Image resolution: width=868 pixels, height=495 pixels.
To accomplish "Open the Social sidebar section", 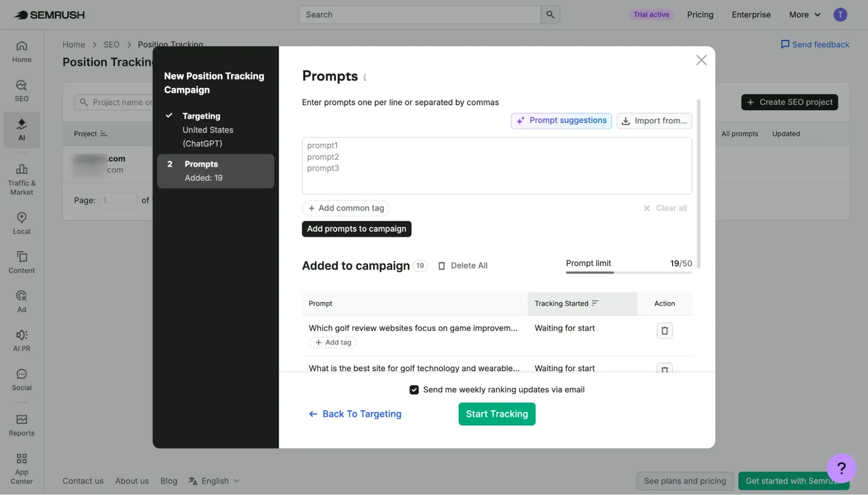I will [x=22, y=380].
